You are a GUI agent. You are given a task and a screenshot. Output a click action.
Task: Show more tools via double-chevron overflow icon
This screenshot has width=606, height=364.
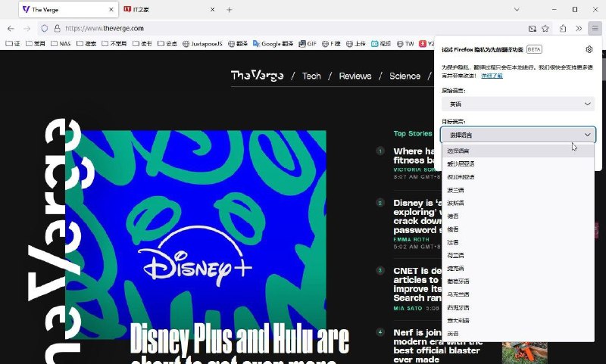(579, 29)
